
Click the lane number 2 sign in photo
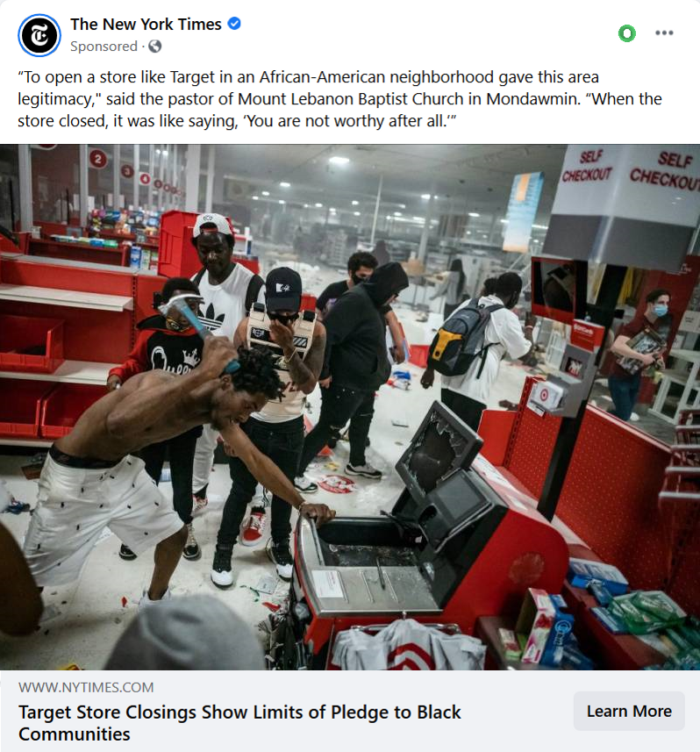[x=98, y=159]
